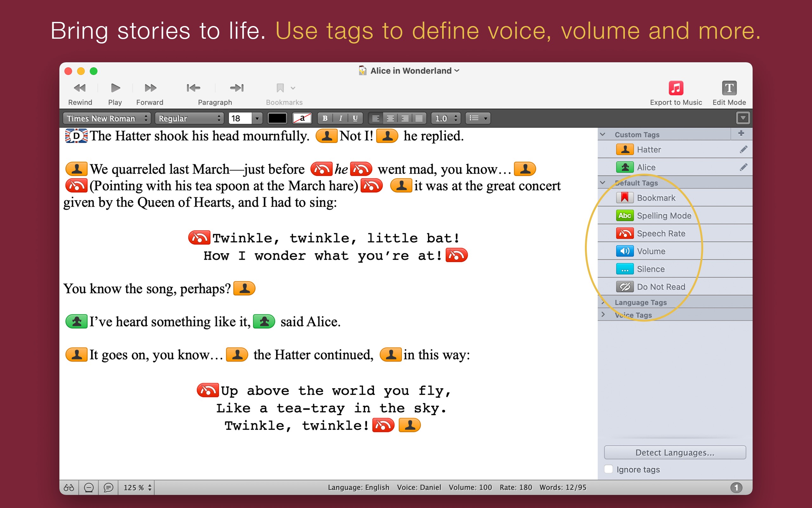This screenshot has width=812, height=508.
Task: Open the black text color swatch
Action: (x=277, y=118)
